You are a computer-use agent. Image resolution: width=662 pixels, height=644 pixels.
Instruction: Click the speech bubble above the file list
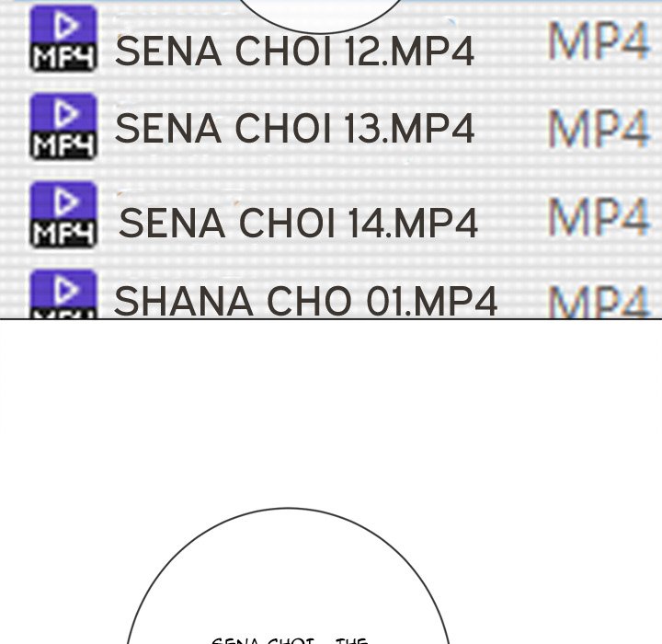coord(322,13)
